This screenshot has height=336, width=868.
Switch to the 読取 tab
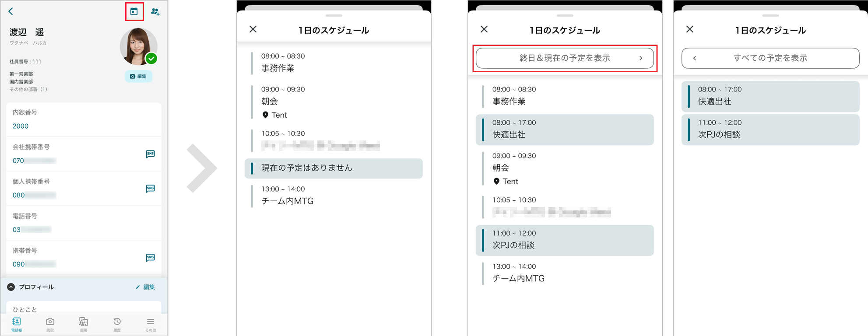click(50, 325)
